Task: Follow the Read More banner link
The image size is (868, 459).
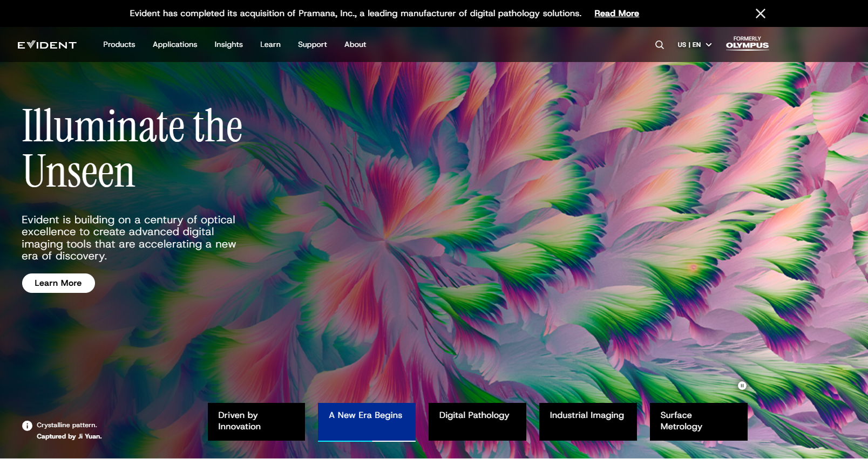Action: [x=616, y=13]
